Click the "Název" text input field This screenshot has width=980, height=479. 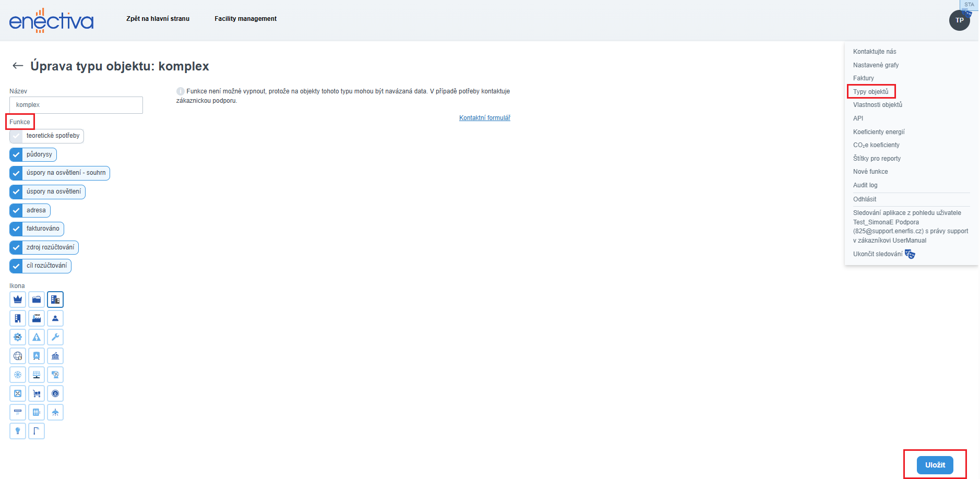click(76, 105)
